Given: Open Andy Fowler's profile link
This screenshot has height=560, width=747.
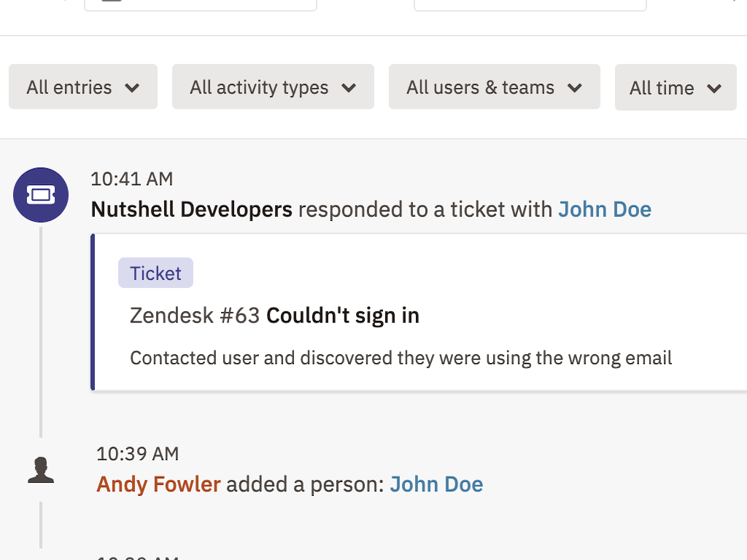Looking at the screenshot, I should [x=158, y=484].
